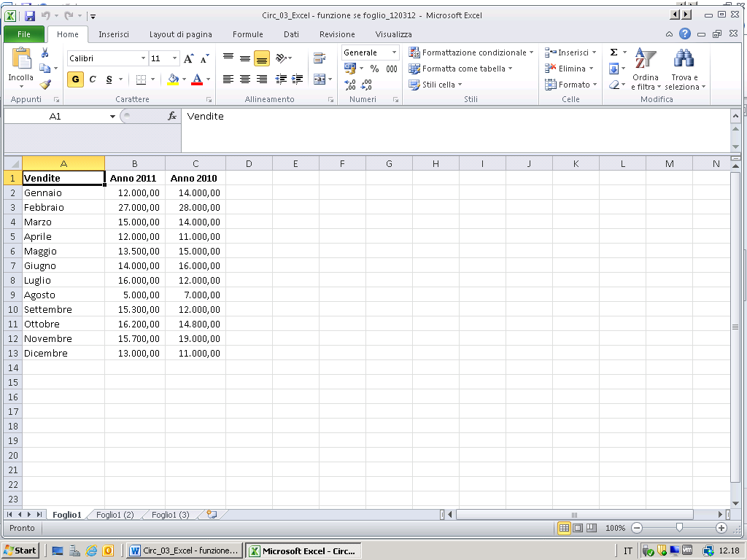Switch to Foglio1 (2) sheet tab
Screen dimensions: 747x560
pos(115,515)
